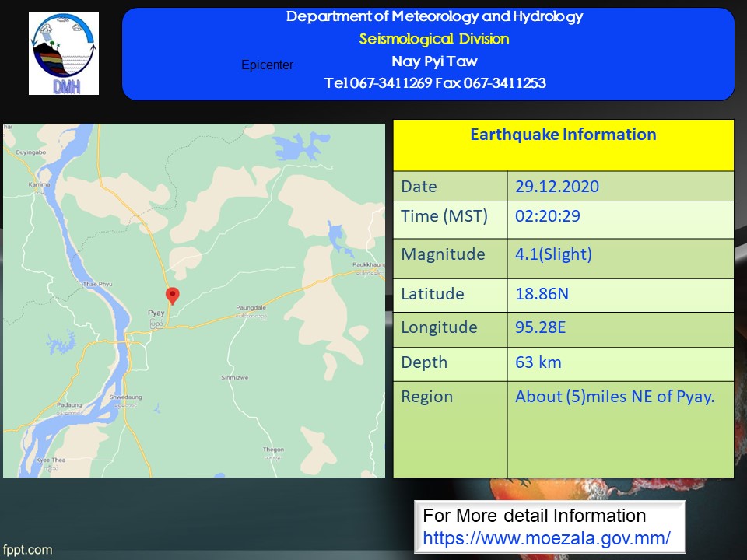Viewport: 747px width, 560px height.
Task: Click the Thegon map label
Action: pyautogui.click(x=273, y=450)
